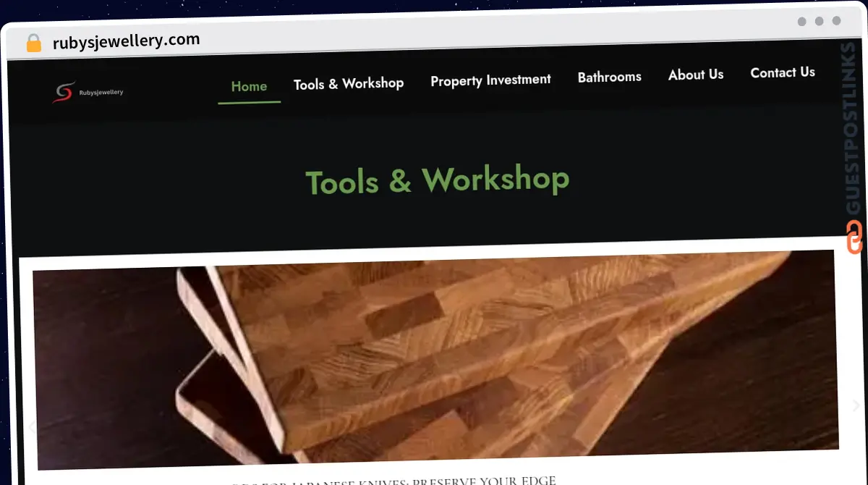Go to Property Investment page
868x485 pixels.
click(x=490, y=80)
